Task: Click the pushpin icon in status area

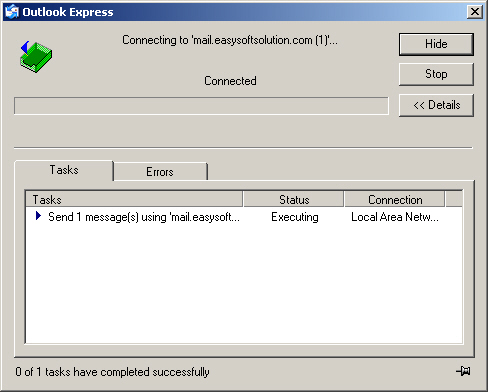Action: click(463, 371)
